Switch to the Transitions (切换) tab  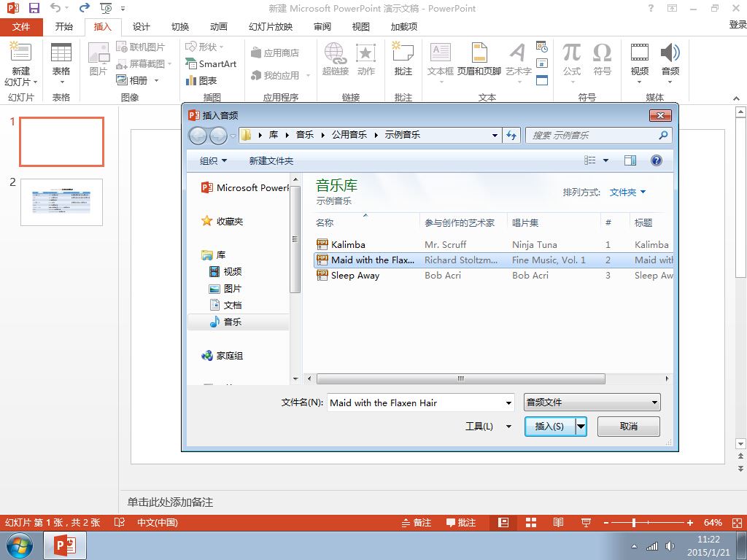point(180,27)
